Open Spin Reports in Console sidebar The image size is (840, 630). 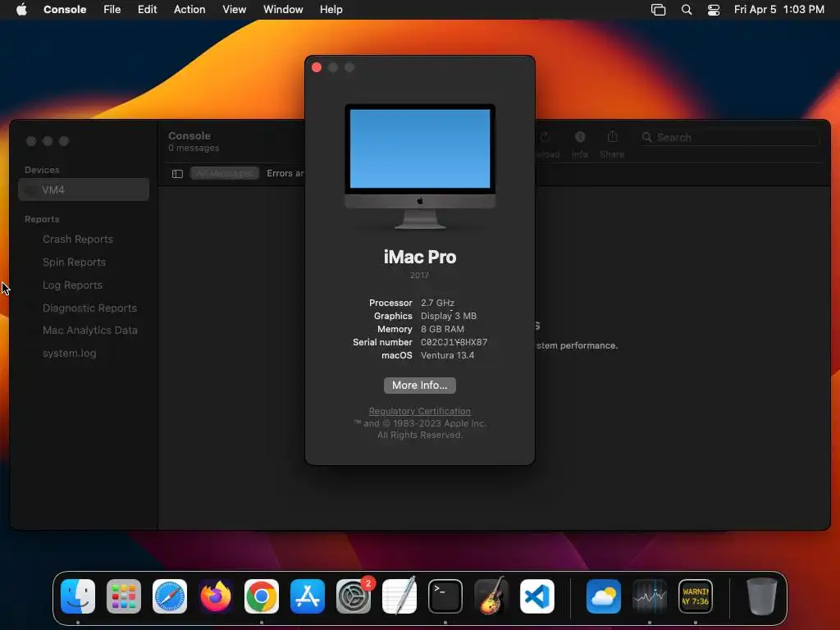tap(74, 262)
